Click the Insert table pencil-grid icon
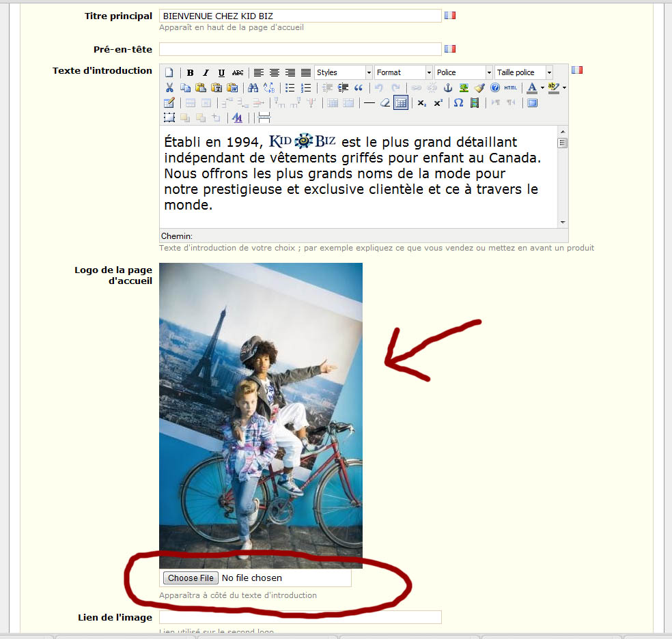 point(169,103)
